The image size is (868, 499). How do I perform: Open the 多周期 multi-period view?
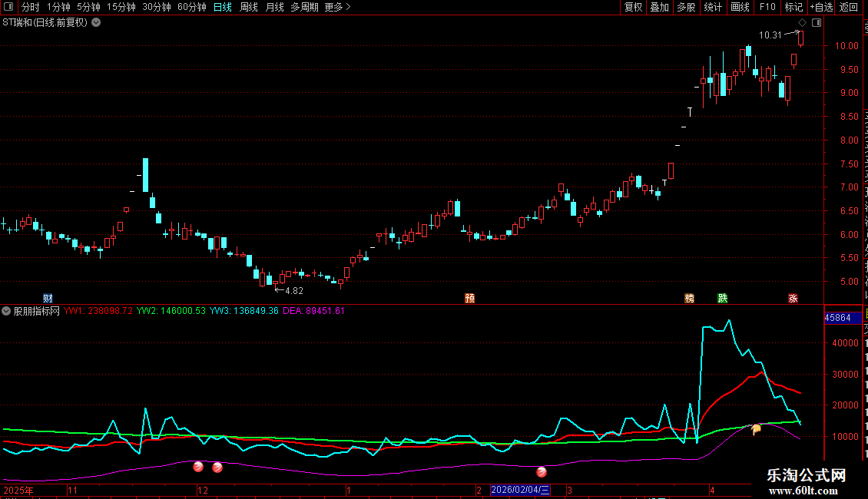pyautogui.click(x=304, y=7)
